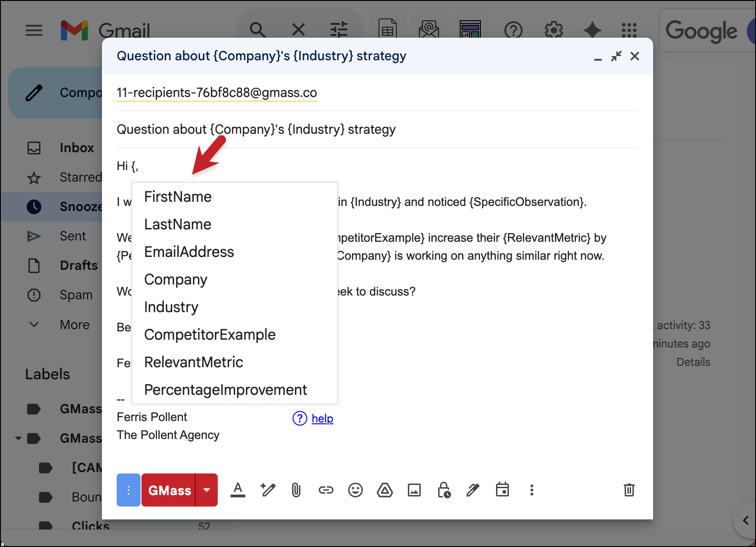
Task: Open the help link under the field list
Action: click(x=322, y=419)
